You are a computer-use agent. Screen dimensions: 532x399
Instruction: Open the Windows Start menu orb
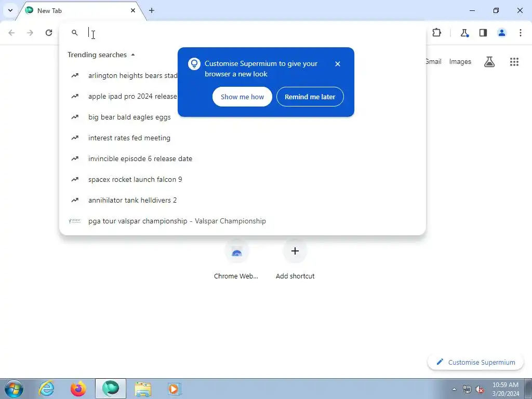pos(14,389)
